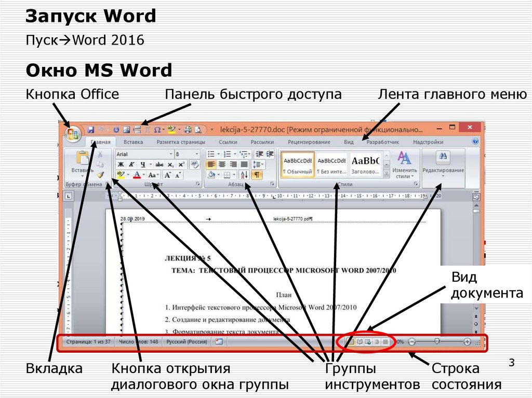
Task: Apply bulleted list icon
Action: coord(211,154)
